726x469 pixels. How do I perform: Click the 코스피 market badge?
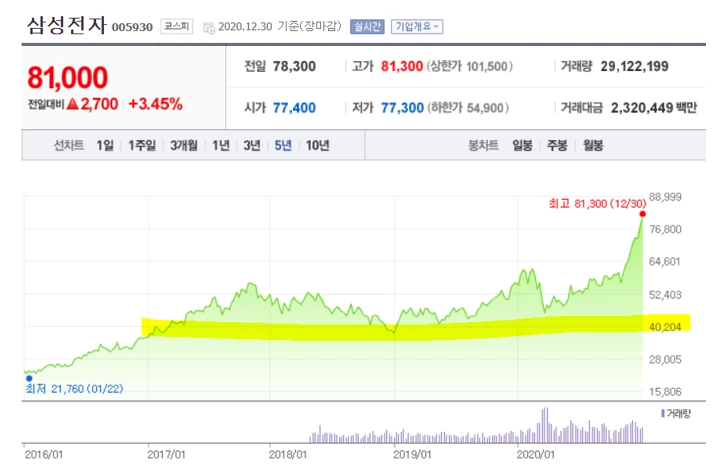[x=177, y=26]
